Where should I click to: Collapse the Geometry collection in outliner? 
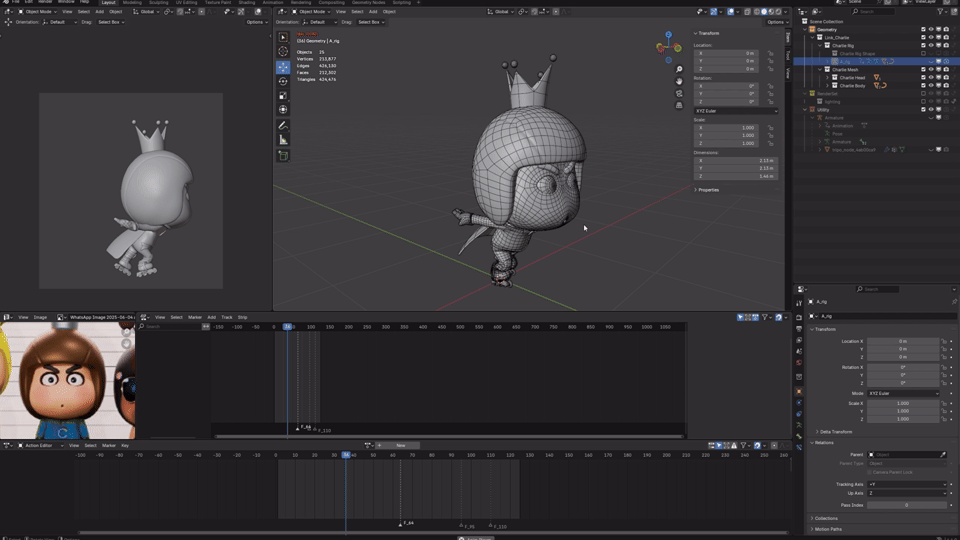click(805, 29)
